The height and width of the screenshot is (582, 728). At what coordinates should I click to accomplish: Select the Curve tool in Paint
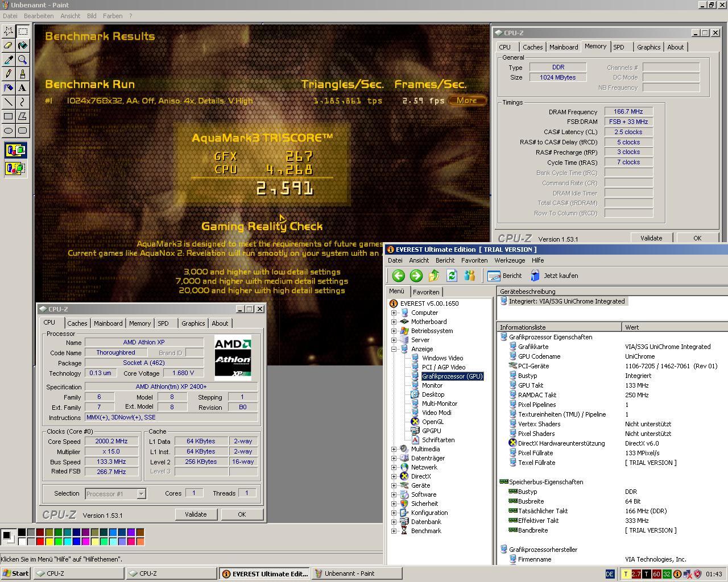(23, 102)
